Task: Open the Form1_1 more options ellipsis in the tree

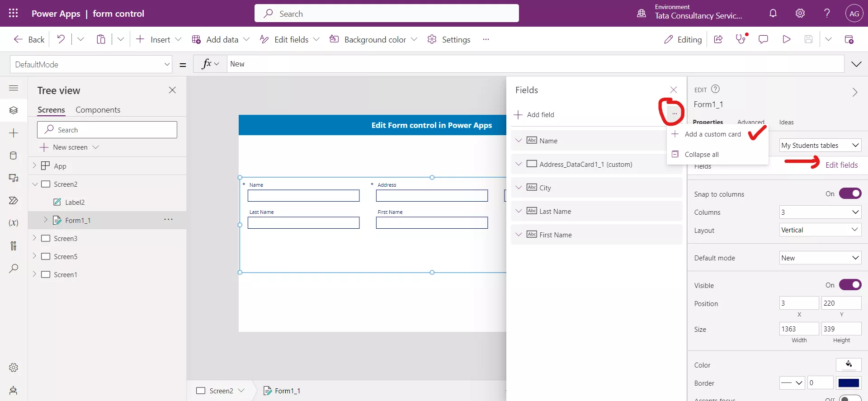Action: [168, 219]
